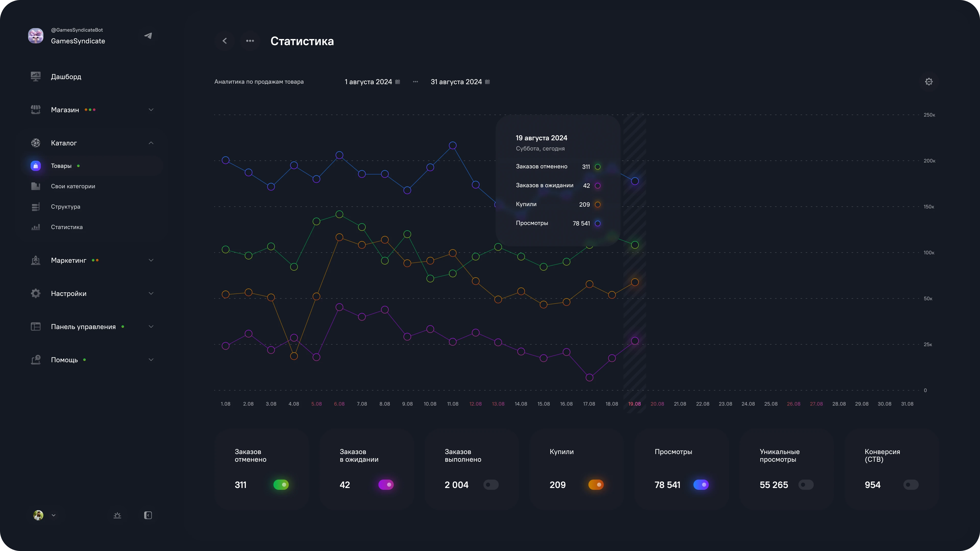Enable the Заказов выполнено toggle
This screenshot has width=980, height=551.
pos(491,485)
